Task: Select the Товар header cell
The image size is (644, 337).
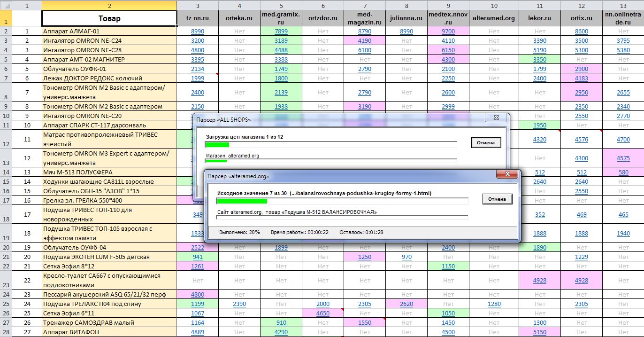Action: tap(109, 19)
